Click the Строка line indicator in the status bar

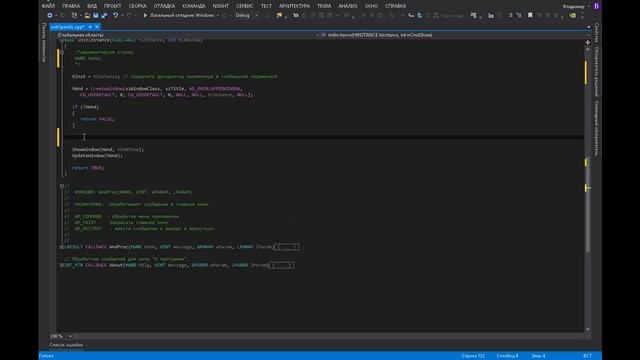pyautogui.click(x=473, y=356)
